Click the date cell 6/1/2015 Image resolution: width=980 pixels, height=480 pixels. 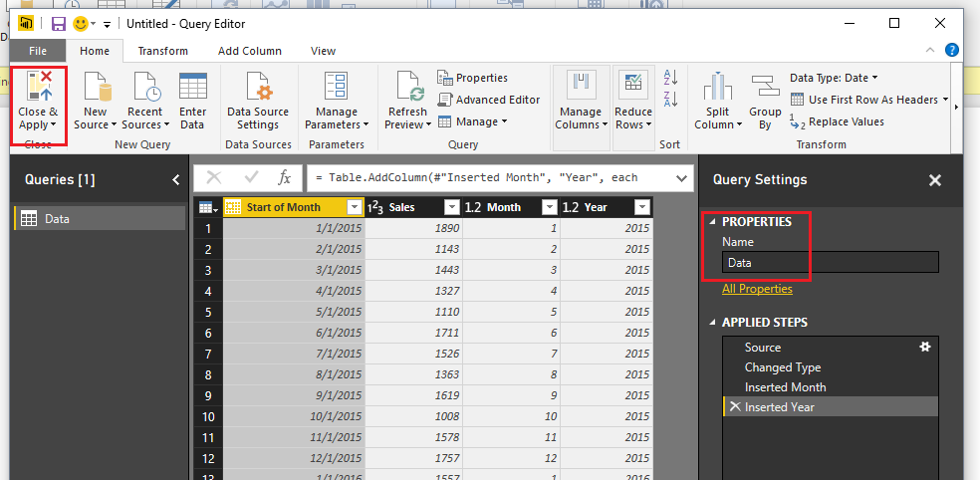294,333
